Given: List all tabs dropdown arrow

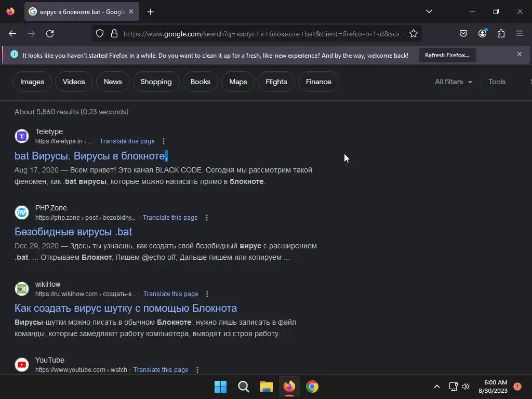Looking at the screenshot, I should coord(429,11).
